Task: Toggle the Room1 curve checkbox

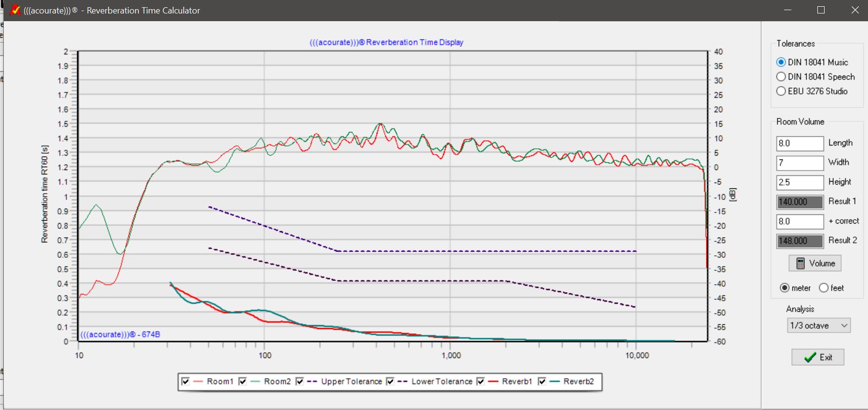Action: (185, 382)
